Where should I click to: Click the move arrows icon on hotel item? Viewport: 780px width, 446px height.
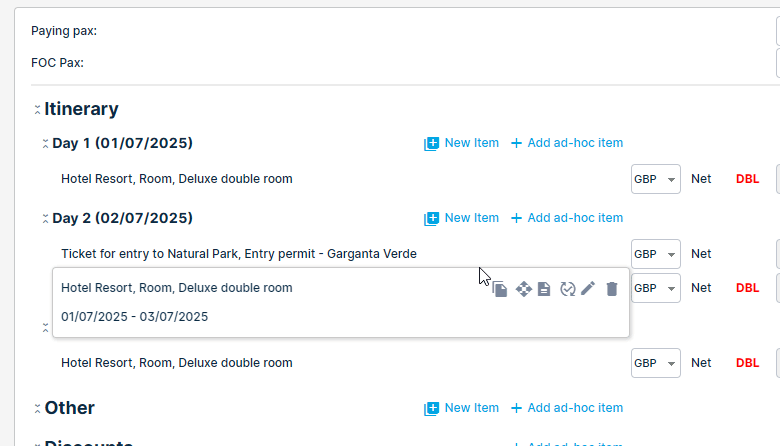523,289
